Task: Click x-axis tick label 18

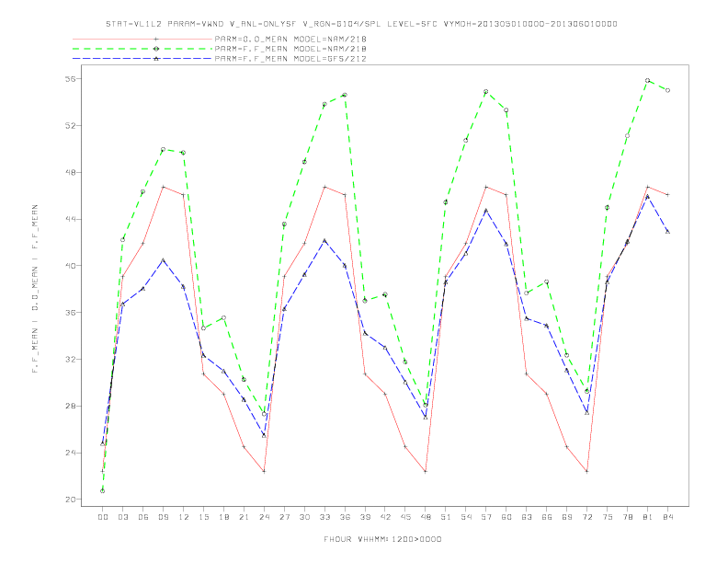Action: [223, 517]
